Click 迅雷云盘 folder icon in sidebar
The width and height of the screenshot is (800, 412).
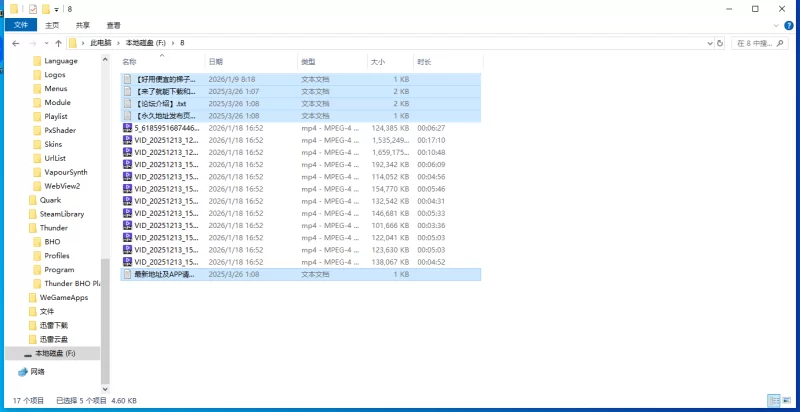point(32,339)
